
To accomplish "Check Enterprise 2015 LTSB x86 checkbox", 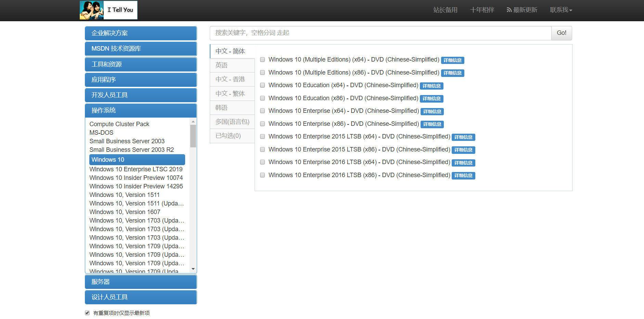I will pyautogui.click(x=262, y=149).
